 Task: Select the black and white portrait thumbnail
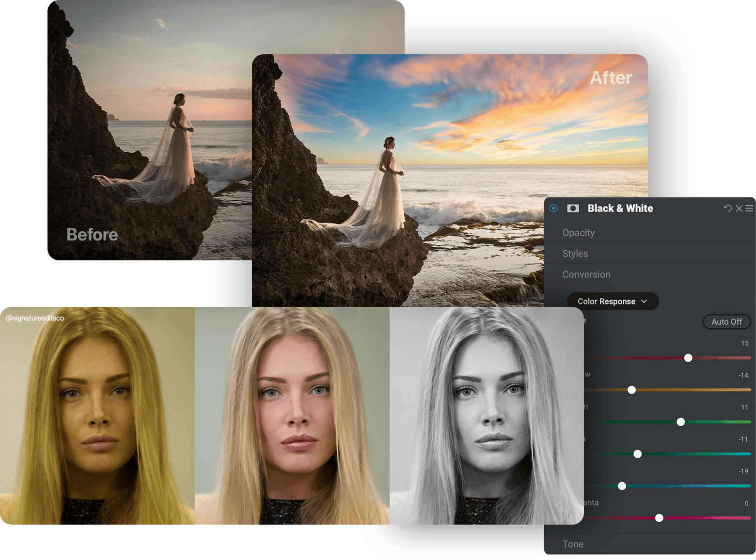486,416
